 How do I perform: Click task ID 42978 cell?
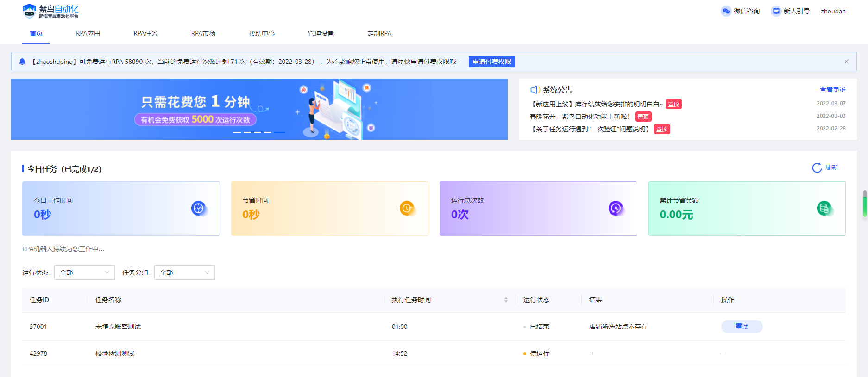38,353
